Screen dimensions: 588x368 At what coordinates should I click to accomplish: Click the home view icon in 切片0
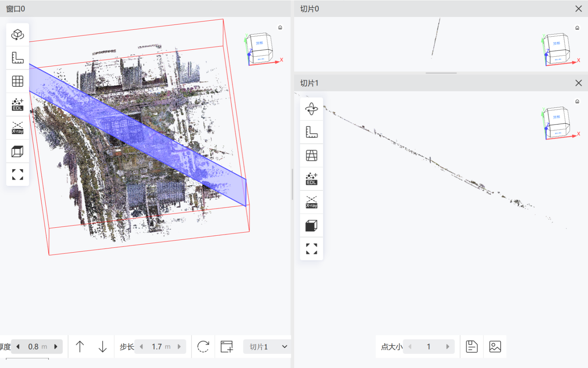577,28
